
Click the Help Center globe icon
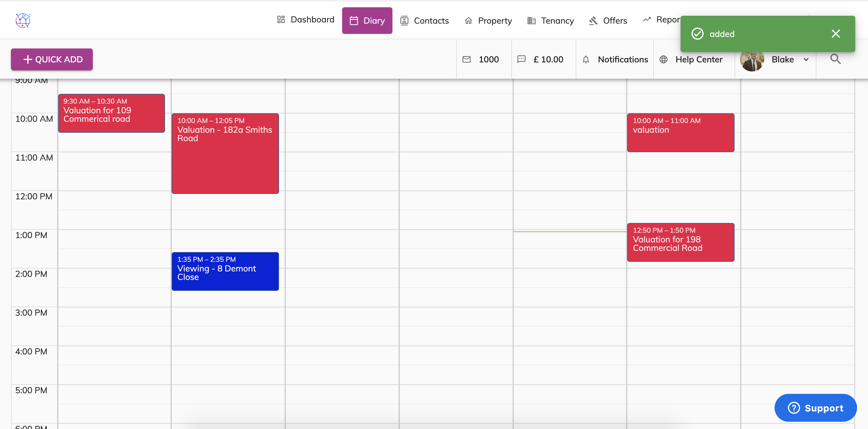(663, 60)
